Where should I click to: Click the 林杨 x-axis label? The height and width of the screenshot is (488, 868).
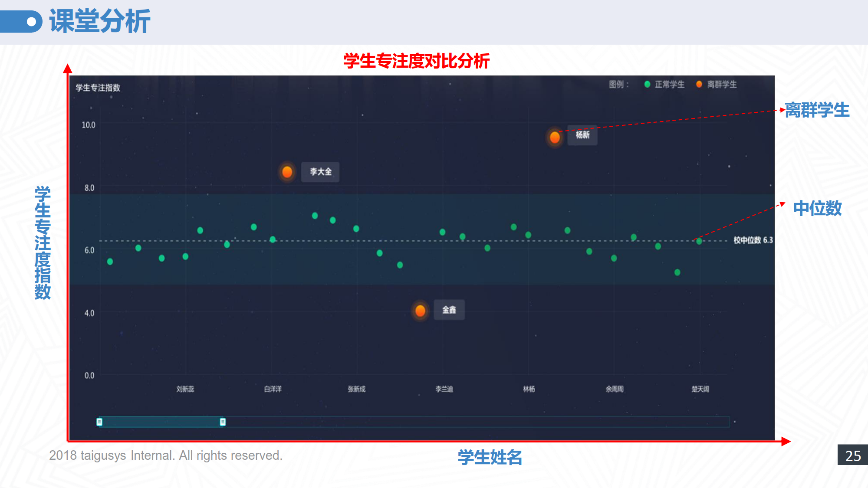[x=529, y=389]
